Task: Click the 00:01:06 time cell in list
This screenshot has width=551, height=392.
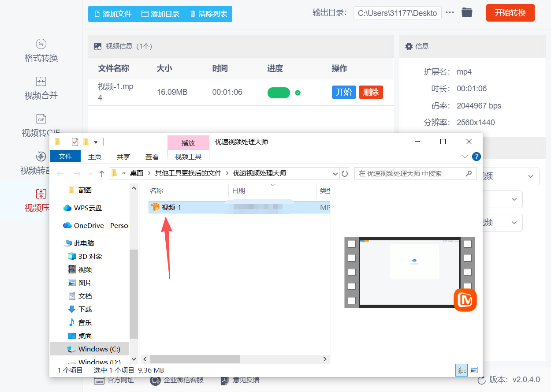Action: pyautogui.click(x=227, y=92)
